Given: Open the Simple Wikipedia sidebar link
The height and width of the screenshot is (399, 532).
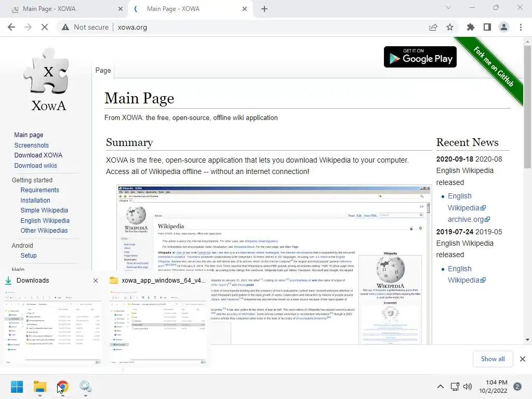Looking at the screenshot, I should [x=44, y=210].
